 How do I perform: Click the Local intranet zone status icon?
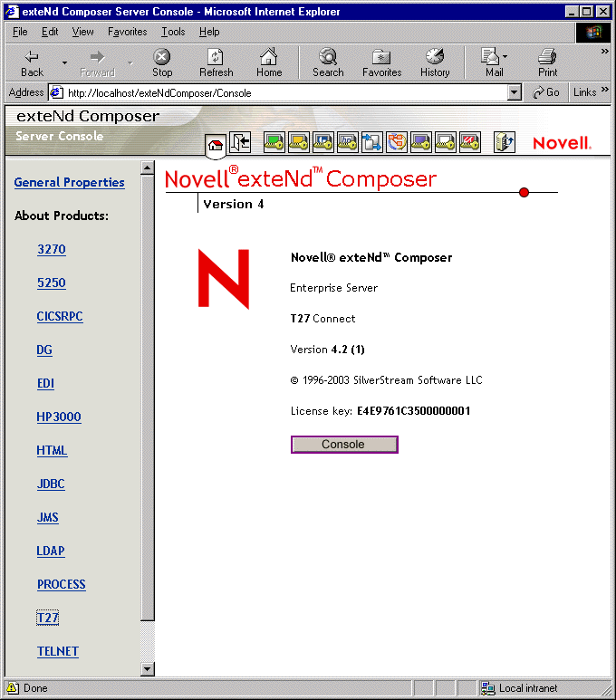pos(487,688)
